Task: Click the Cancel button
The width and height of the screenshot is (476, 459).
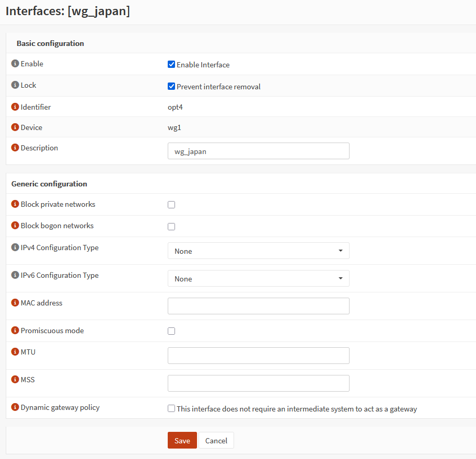Action: 216,441
